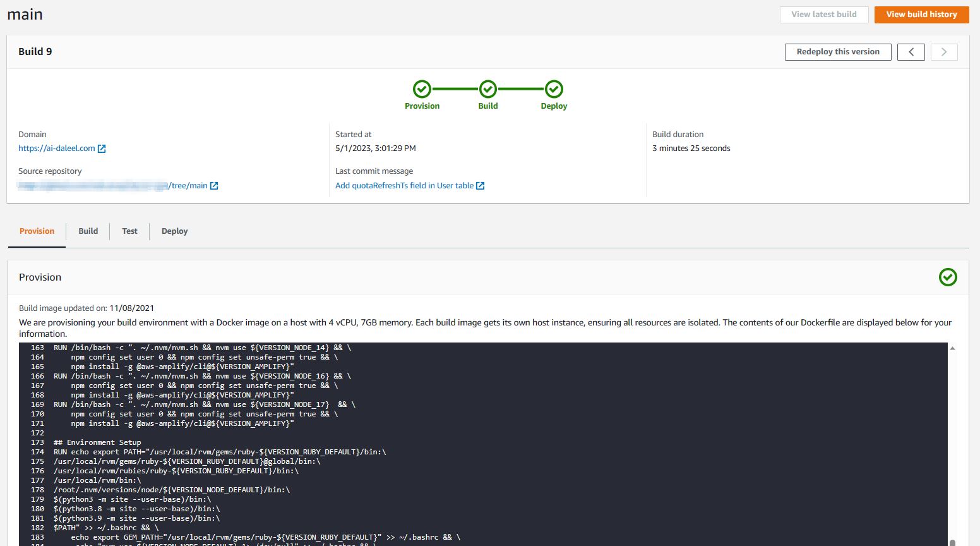Click the '3 minutes 25 seconds' build duration
This screenshot has width=980, height=546.
[691, 149]
